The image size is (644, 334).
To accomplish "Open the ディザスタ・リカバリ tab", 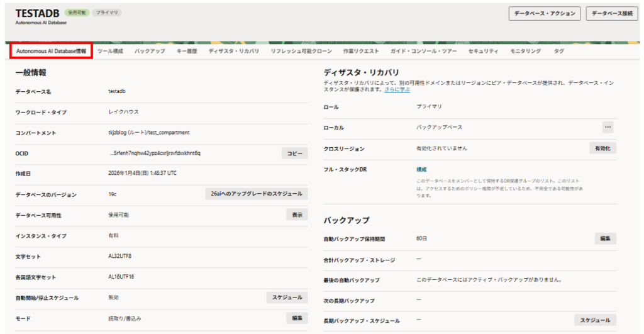I will point(234,51).
